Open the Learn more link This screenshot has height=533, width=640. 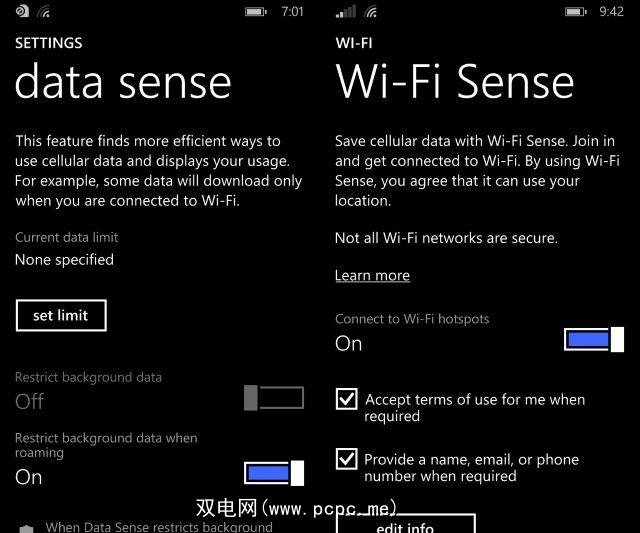(372, 275)
